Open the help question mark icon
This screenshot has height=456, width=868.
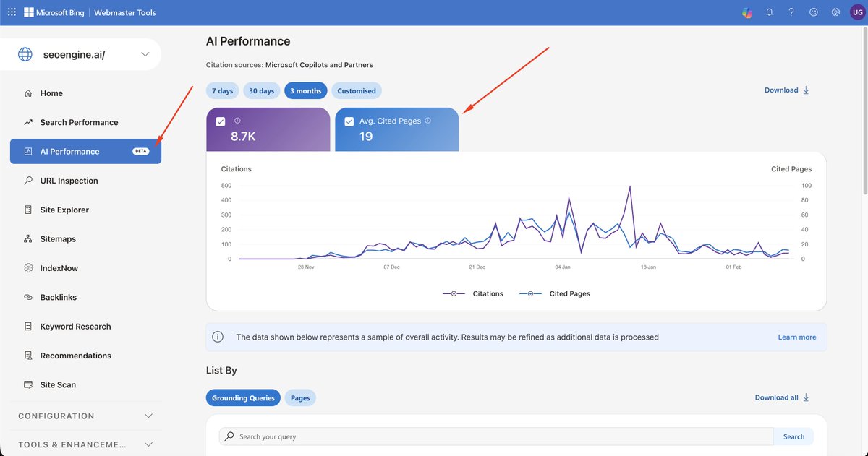point(791,12)
